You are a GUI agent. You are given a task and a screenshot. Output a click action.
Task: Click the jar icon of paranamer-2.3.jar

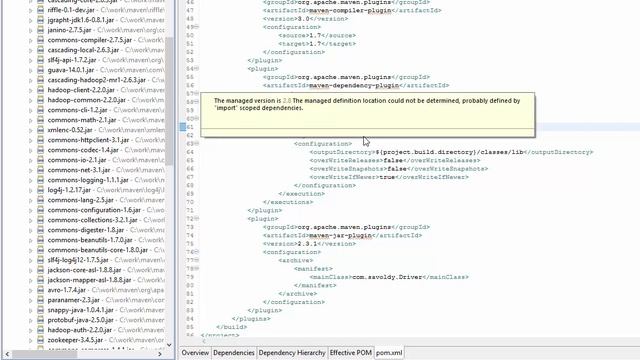point(40,300)
